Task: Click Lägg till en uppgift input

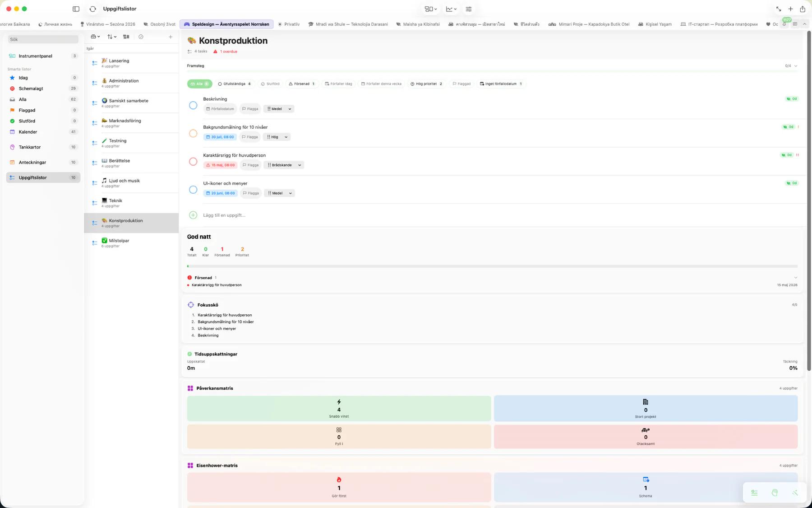Action: click(x=224, y=215)
